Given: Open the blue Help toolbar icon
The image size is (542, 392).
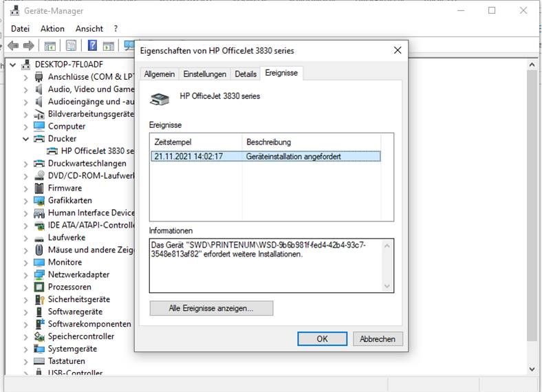Looking at the screenshot, I should point(92,45).
